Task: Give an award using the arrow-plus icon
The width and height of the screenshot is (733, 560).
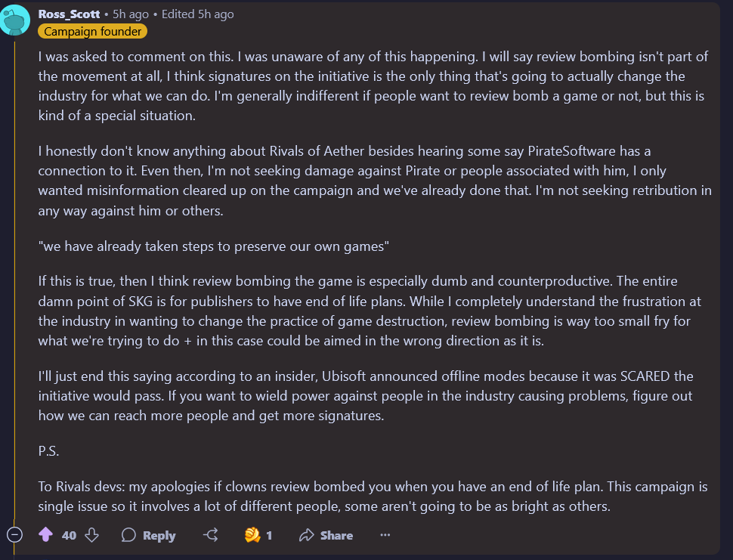Action: click(211, 535)
